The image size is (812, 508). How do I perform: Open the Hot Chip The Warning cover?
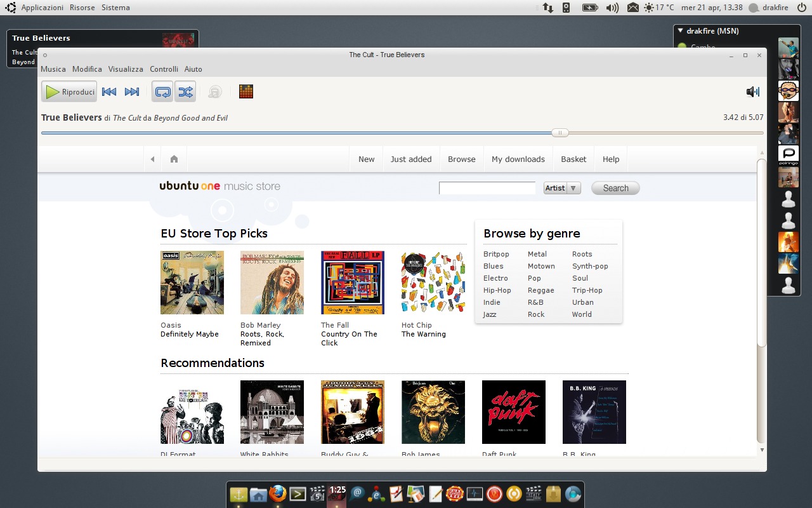[433, 283]
